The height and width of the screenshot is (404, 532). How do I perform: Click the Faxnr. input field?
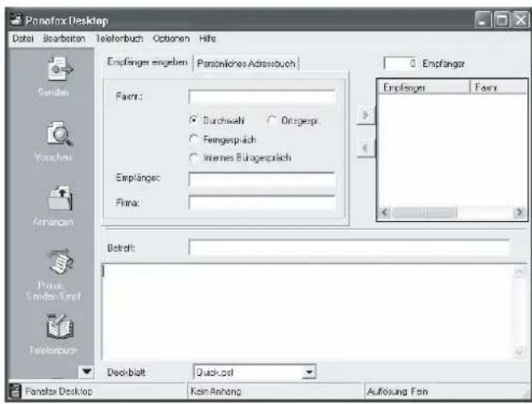262,97
